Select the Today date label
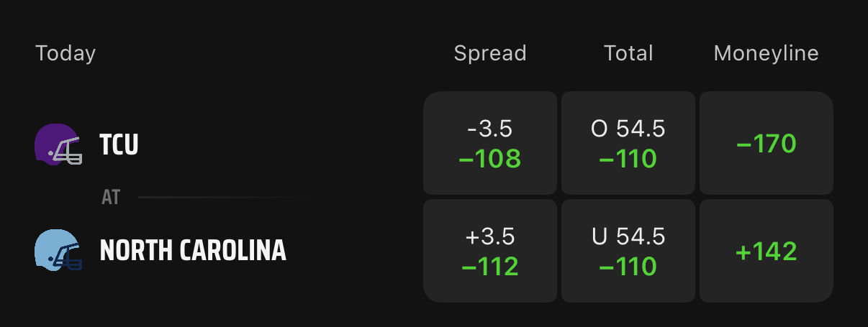The height and width of the screenshot is (327, 868). (x=65, y=53)
